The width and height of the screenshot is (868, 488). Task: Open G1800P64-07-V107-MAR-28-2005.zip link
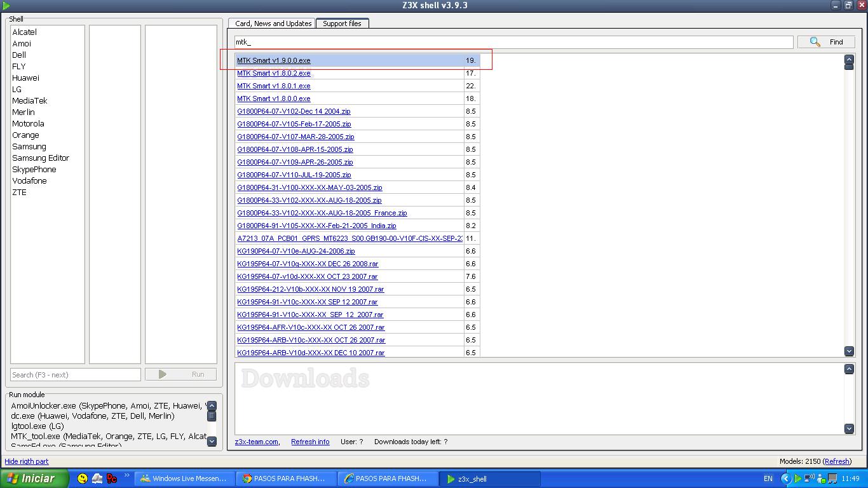click(x=295, y=137)
